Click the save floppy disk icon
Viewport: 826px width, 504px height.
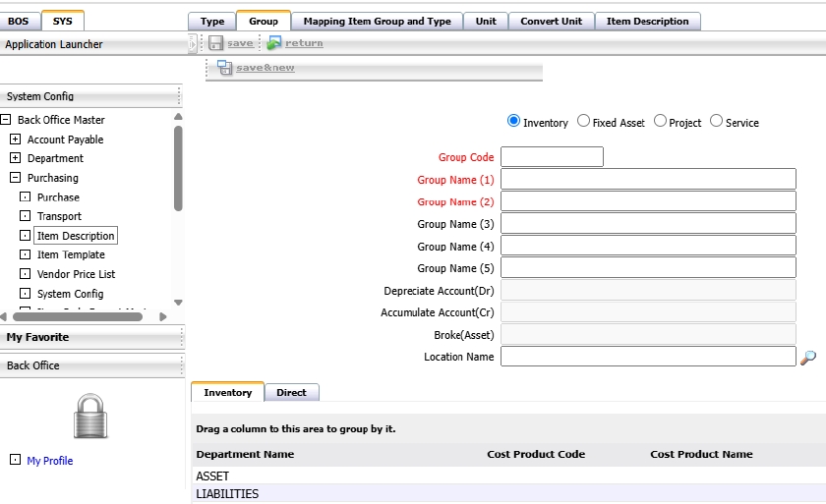click(x=216, y=43)
